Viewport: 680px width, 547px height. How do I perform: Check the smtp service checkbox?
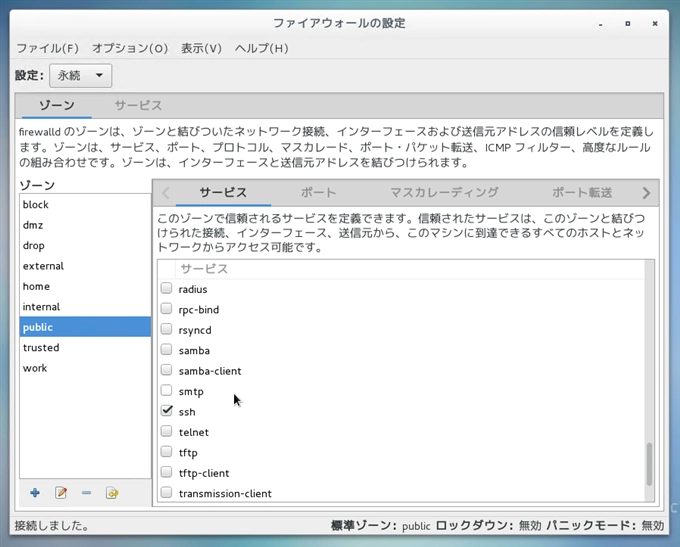tap(167, 390)
